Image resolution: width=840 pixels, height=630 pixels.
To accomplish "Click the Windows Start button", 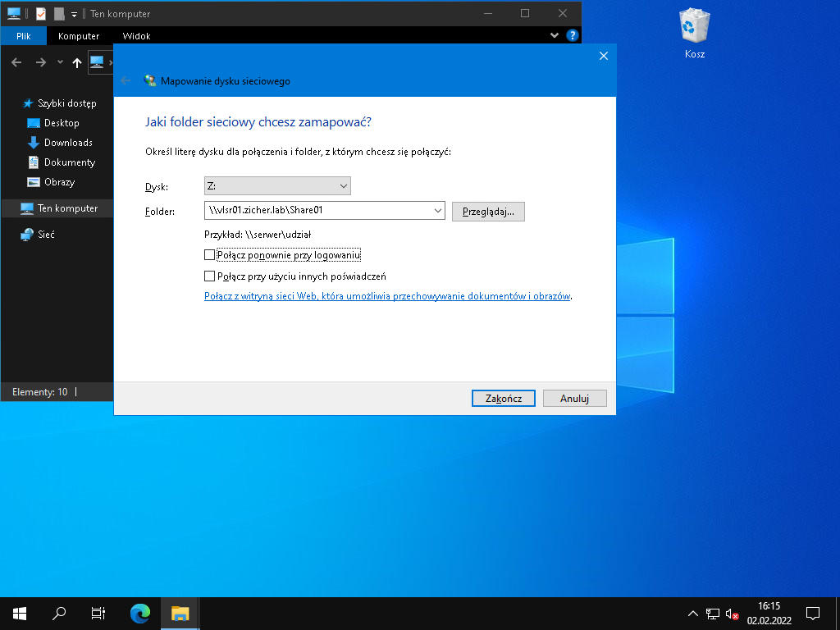I will (20, 613).
